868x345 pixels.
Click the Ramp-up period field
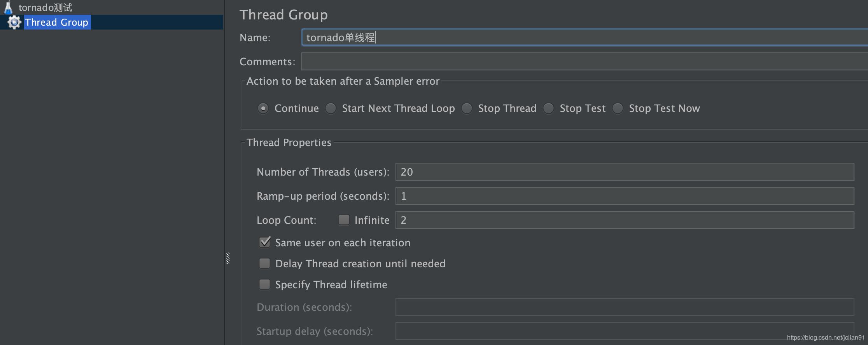[624, 196]
